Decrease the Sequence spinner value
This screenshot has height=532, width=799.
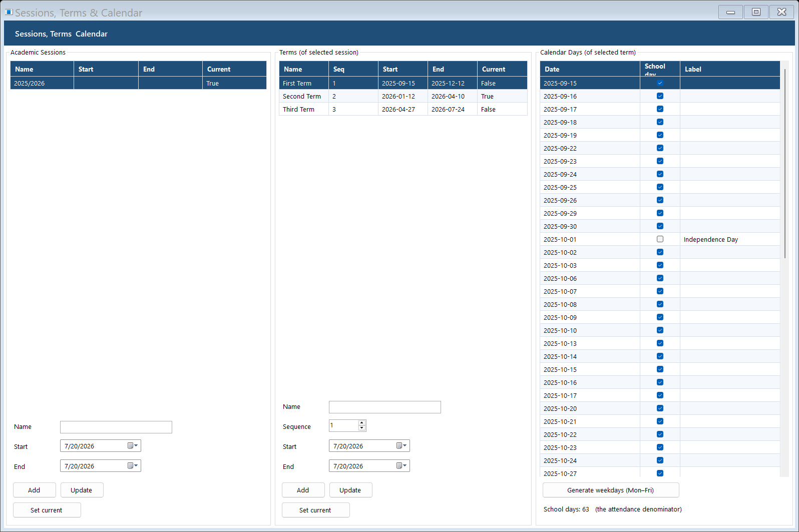pyautogui.click(x=362, y=428)
